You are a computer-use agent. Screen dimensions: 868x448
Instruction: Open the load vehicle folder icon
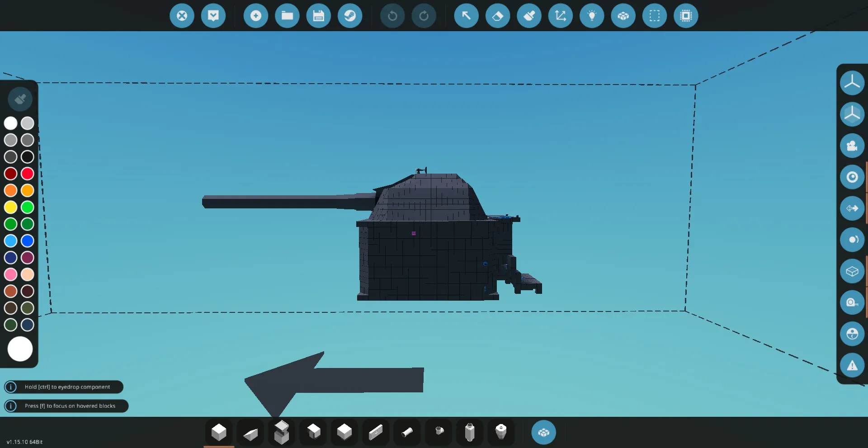[287, 16]
